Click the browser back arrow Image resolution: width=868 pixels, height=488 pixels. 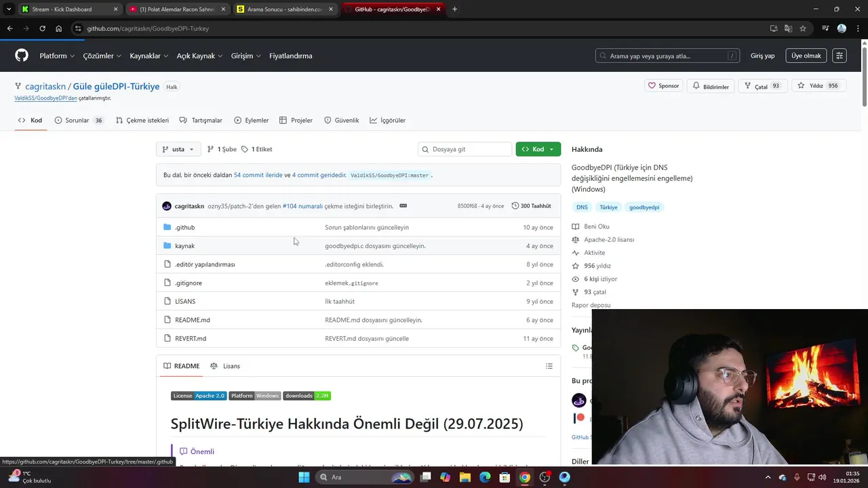[x=9, y=28]
